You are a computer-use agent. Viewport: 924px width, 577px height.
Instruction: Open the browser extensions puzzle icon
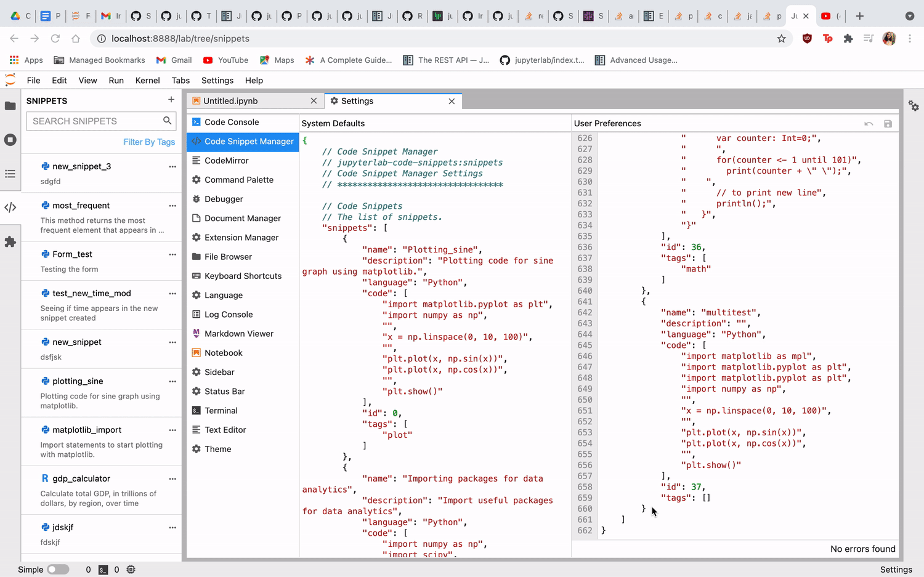pos(848,38)
